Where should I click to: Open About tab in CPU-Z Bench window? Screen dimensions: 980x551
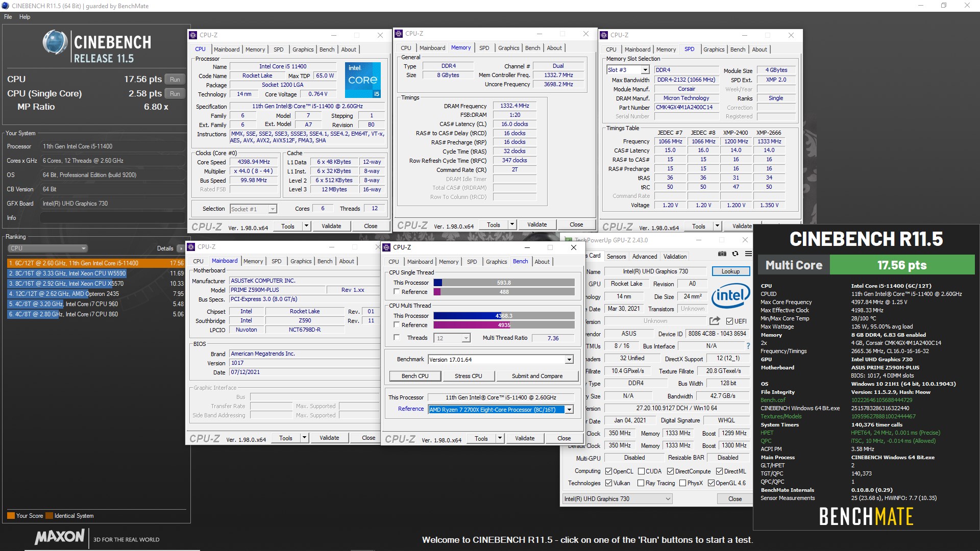click(542, 262)
